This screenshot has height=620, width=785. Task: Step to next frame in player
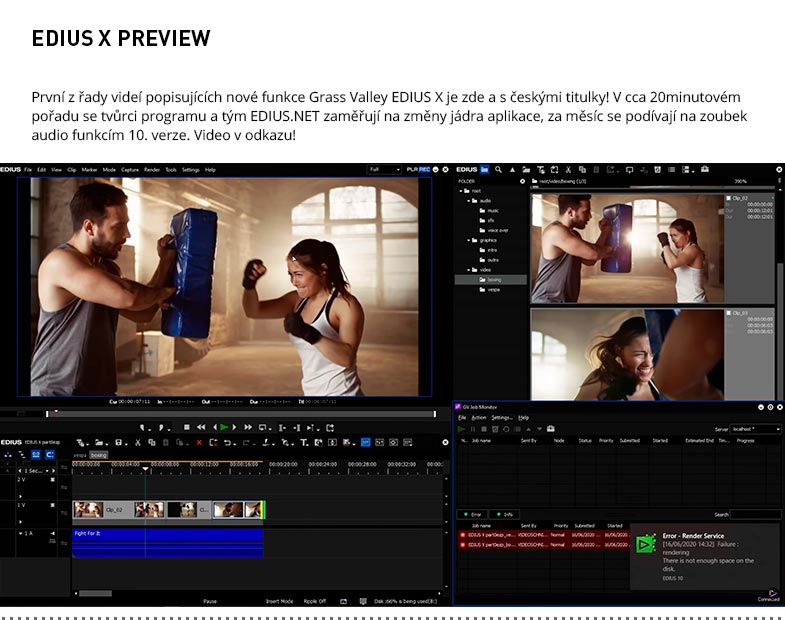(x=234, y=427)
